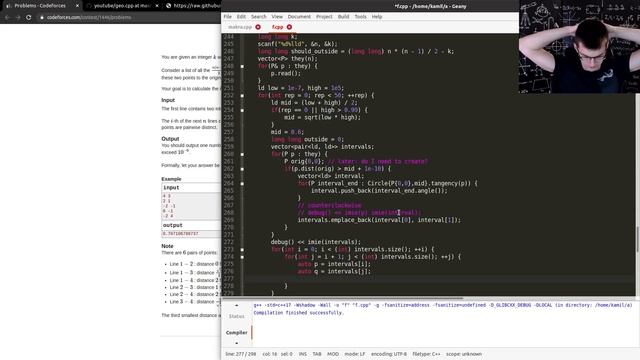640x360 pixels.
Task: Switch to the Status message tab
Action: (236, 316)
